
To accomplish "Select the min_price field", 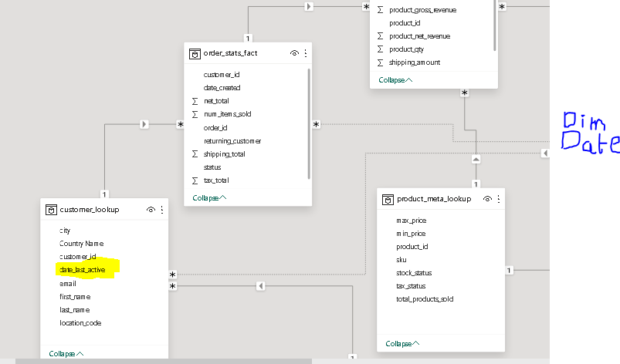I will click(x=411, y=234).
